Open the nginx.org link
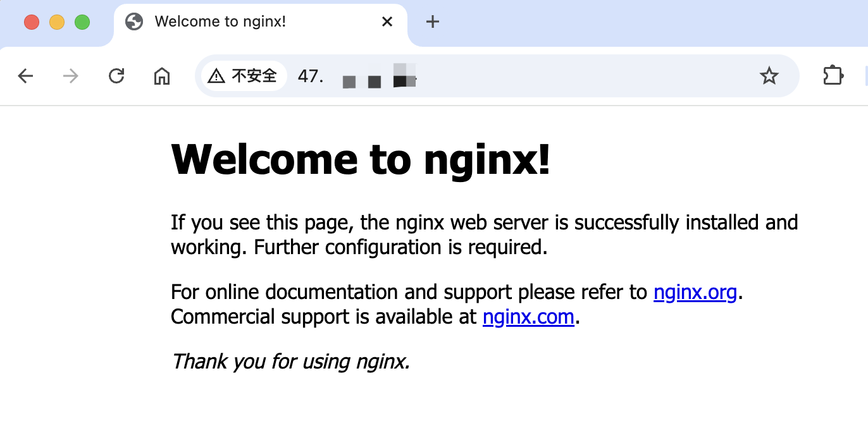 point(695,292)
